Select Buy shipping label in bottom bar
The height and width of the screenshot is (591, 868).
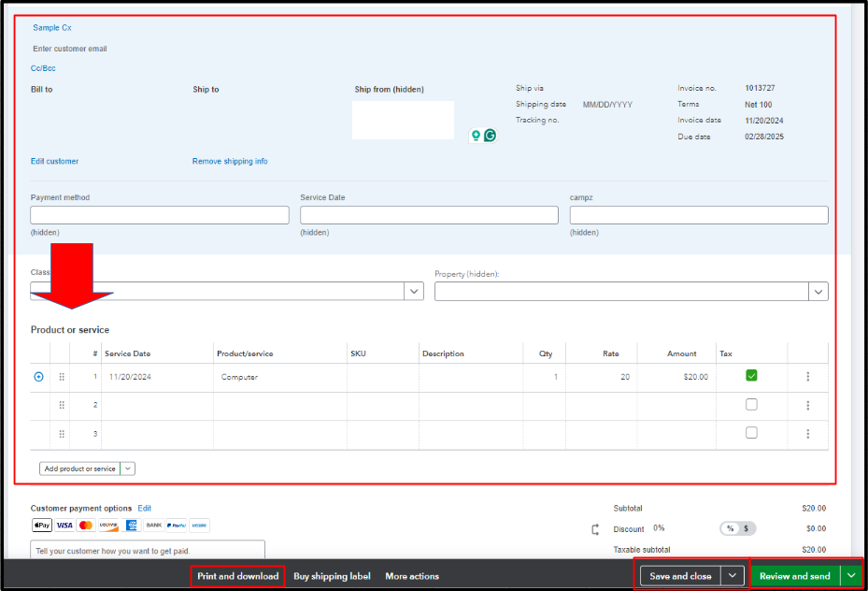(x=330, y=576)
